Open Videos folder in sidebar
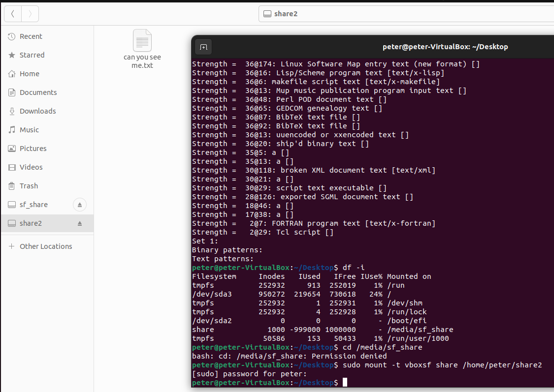The image size is (554, 392). [x=47, y=167]
